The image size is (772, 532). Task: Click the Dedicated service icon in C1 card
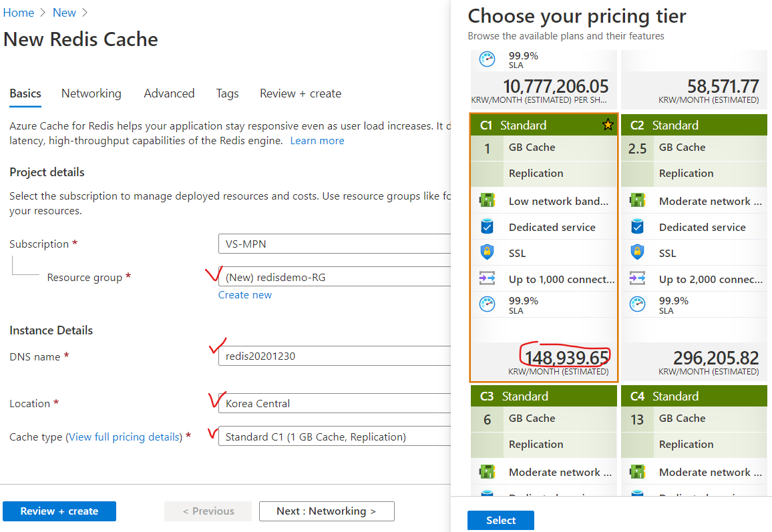coord(487,227)
